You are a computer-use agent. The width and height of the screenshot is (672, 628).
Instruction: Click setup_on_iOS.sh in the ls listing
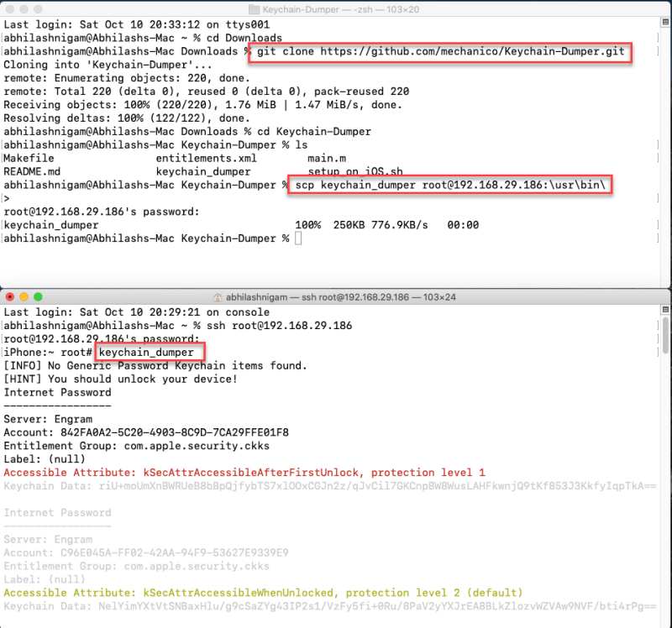pyautogui.click(x=355, y=172)
